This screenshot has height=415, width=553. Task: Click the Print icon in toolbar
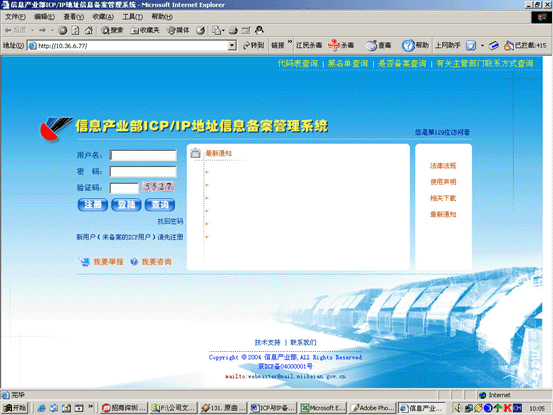233,30
